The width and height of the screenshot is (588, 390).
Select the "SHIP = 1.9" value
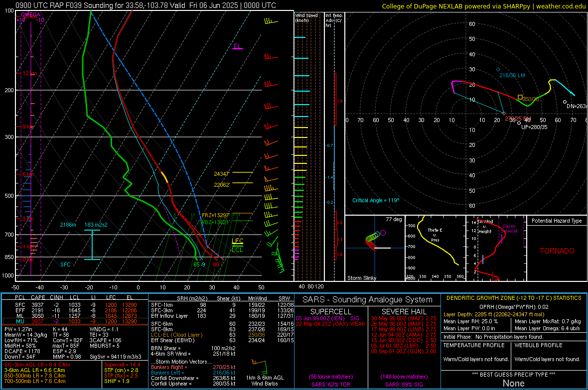[117, 381]
